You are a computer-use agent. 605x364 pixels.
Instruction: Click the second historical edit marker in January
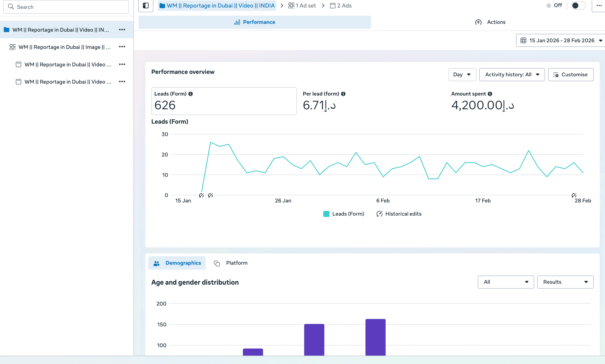click(x=210, y=195)
